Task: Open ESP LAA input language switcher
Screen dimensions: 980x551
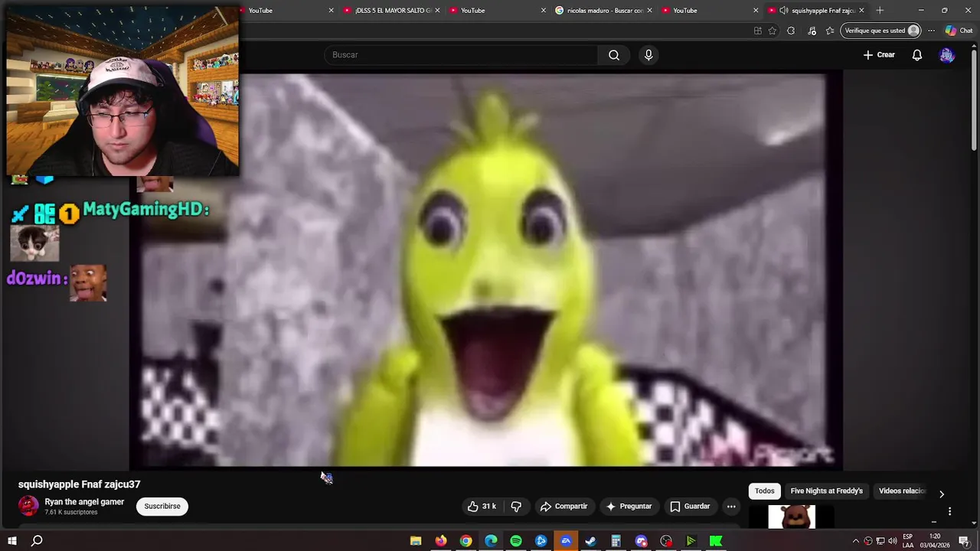Action: click(907, 541)
